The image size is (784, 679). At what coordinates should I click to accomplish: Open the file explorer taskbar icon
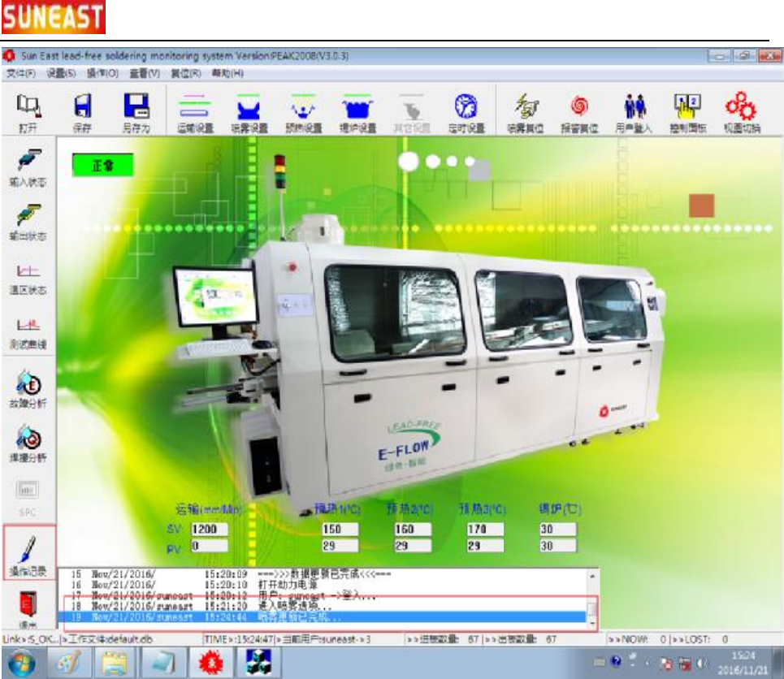coord(115,663)
